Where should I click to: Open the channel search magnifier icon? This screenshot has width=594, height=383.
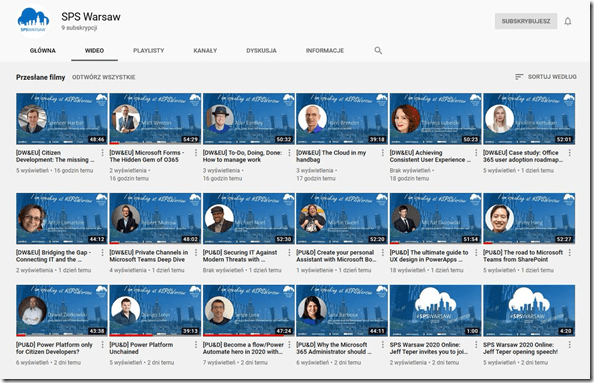click(x=378, y=50)
